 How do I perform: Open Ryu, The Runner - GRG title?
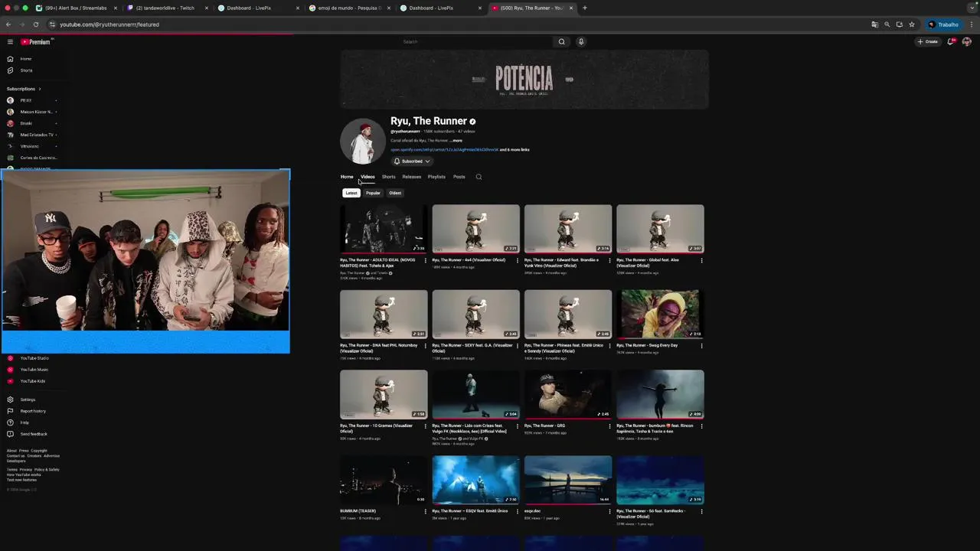(544, 425)
